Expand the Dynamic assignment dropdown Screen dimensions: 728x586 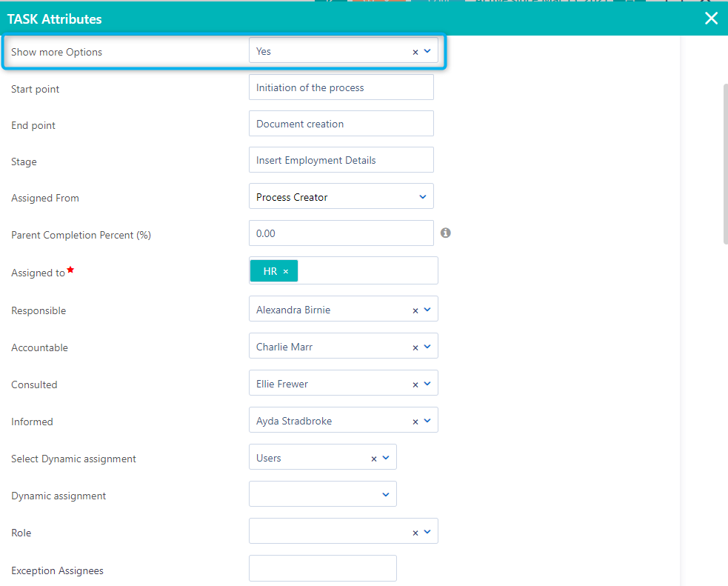tap(385, 493)
